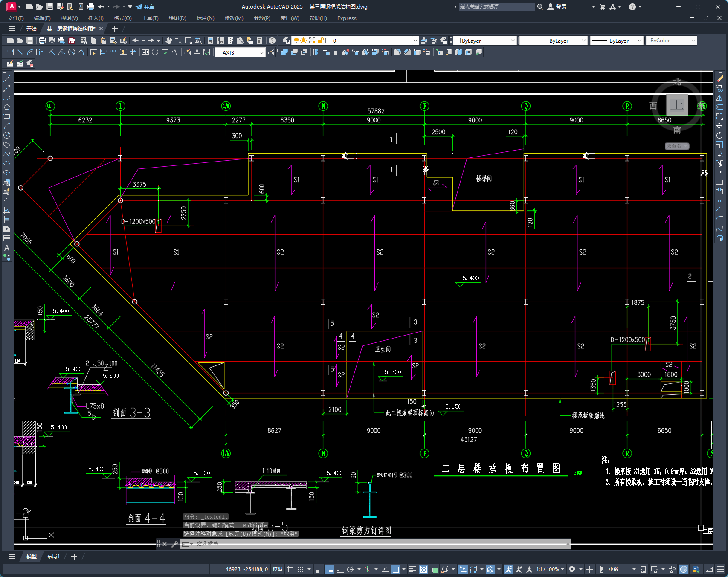Toggle the drawing grid display in status bar
This screenshot has height=577, width=728.
pos(290,569)
